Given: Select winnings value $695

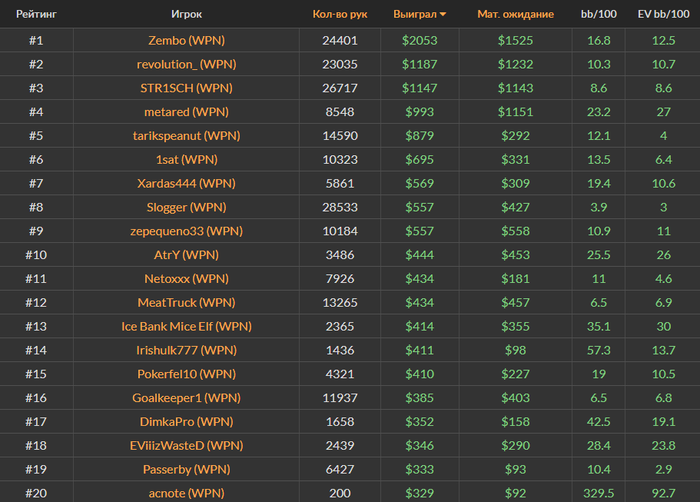Looking at the screenshot, I should coord(420,159).
